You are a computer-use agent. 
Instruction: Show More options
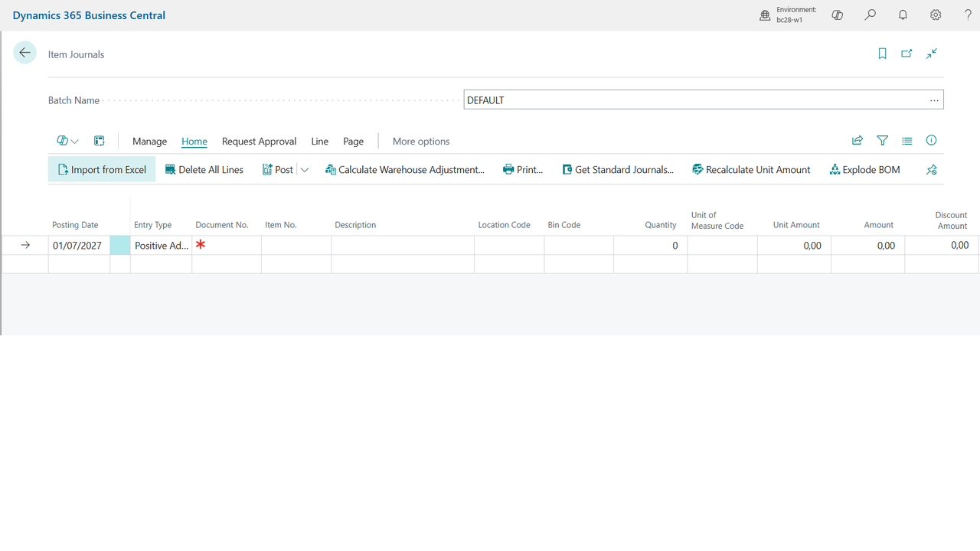[421, 141]
